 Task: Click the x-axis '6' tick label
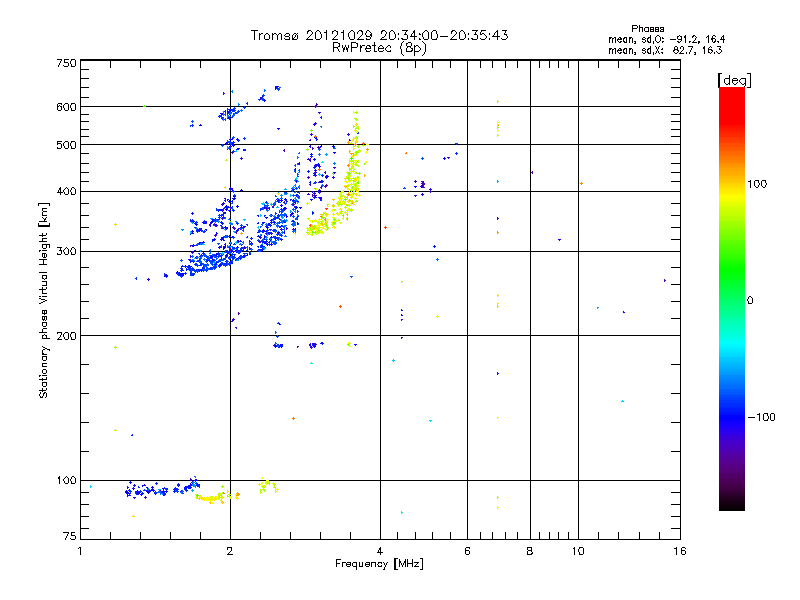[467, 551]
